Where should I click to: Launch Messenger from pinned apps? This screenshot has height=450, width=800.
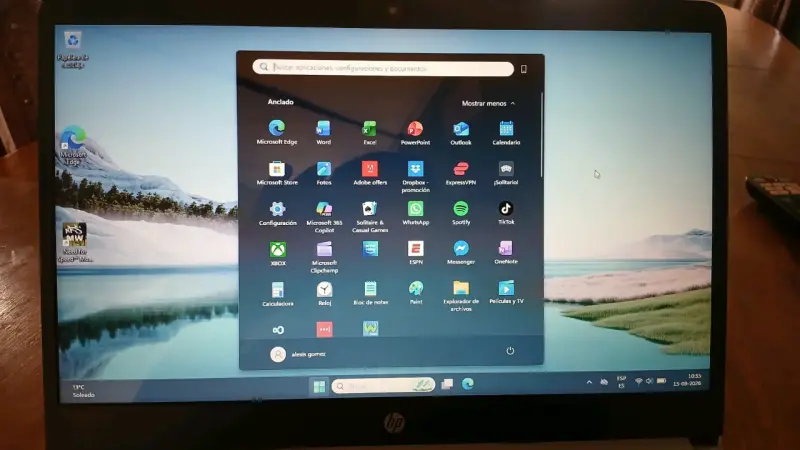[461, 253]
